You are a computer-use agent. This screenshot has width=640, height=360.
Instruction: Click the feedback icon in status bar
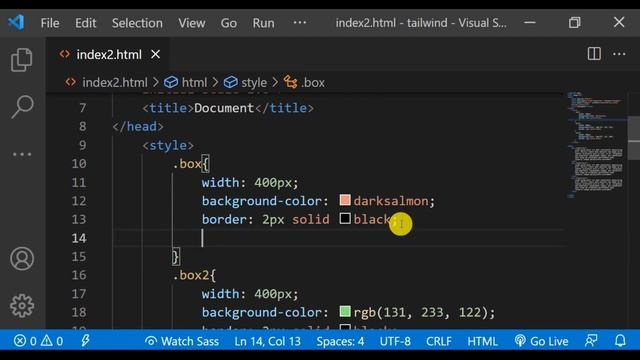click(x=591, y=341)
